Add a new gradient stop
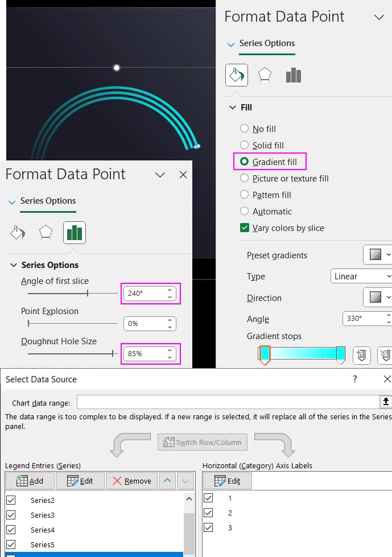The width and height of the screenshot is (392, 557). click(x=362, y=355)
